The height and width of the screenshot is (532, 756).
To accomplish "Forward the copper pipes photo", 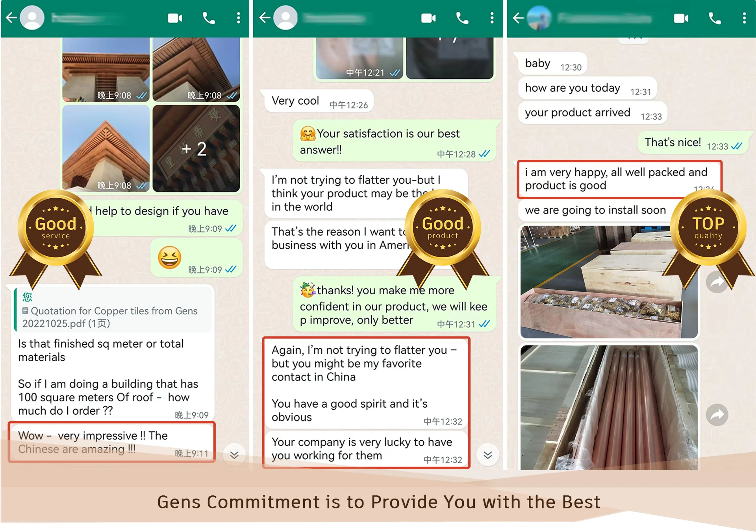I will 717,415.
